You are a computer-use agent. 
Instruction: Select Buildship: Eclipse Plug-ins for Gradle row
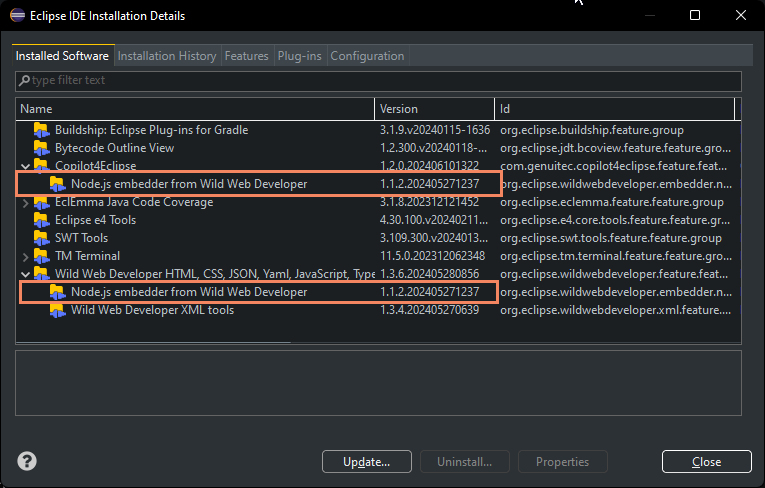coord(378,130)
